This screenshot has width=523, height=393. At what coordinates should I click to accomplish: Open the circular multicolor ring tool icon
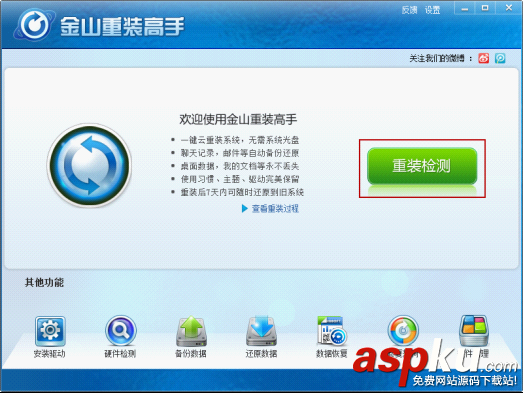click(403, 331)
